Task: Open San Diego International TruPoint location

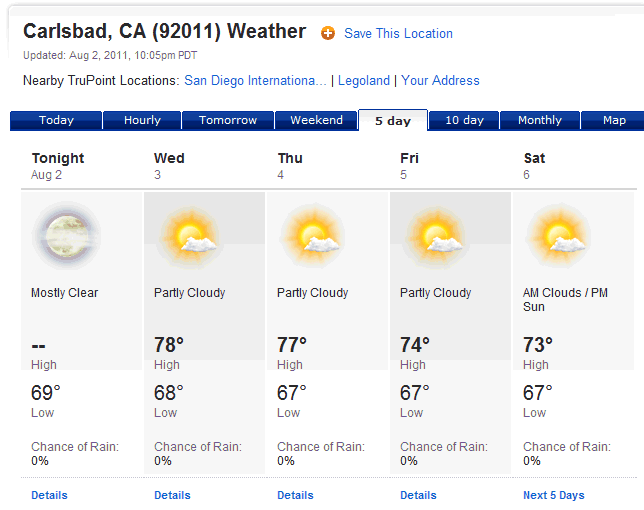Action: tap(255, 80)
